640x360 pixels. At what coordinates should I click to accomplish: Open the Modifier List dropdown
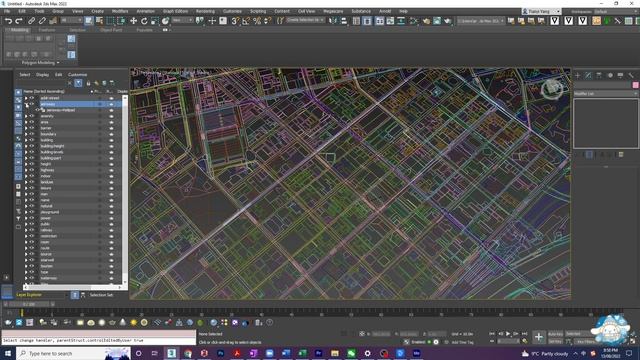(x=606, y=93)
